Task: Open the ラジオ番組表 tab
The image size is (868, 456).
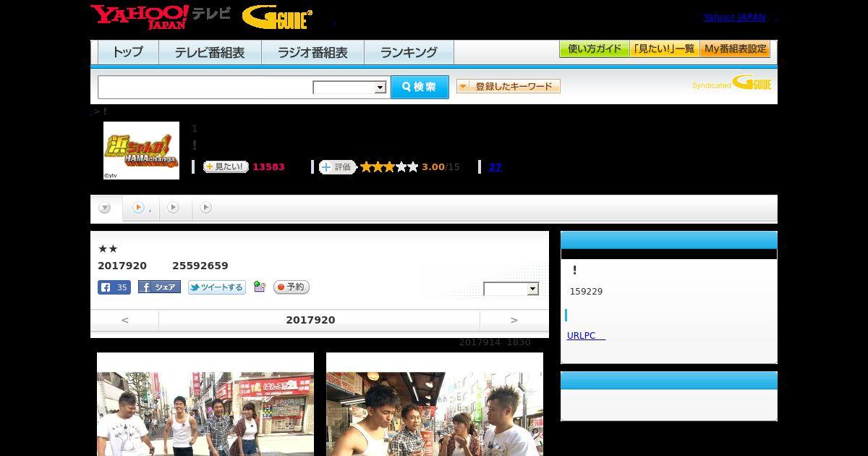Action: [x=312, y=52]
